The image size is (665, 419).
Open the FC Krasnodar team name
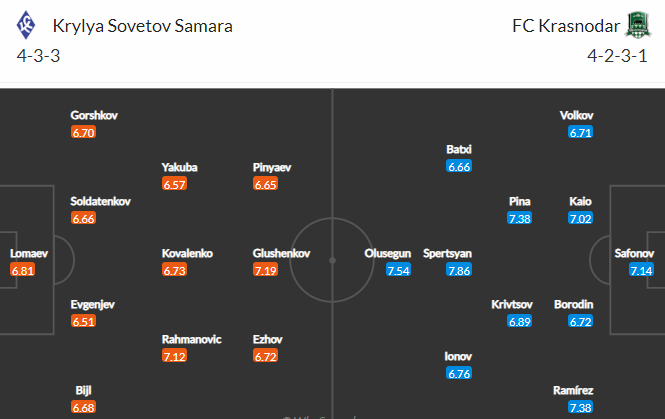pyautogui.click(x=566, y=26)
